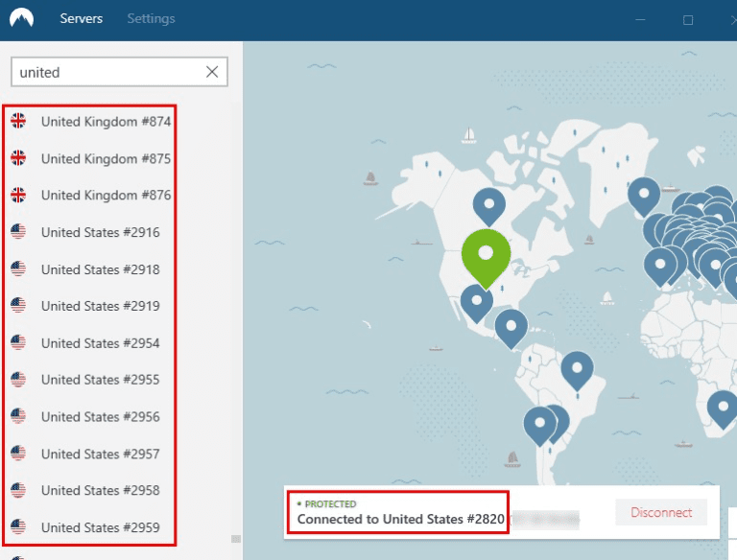Click the Brazil map pin
Image resolution: width=737 pixels, height=560 pixels.
tap(577, 367)
